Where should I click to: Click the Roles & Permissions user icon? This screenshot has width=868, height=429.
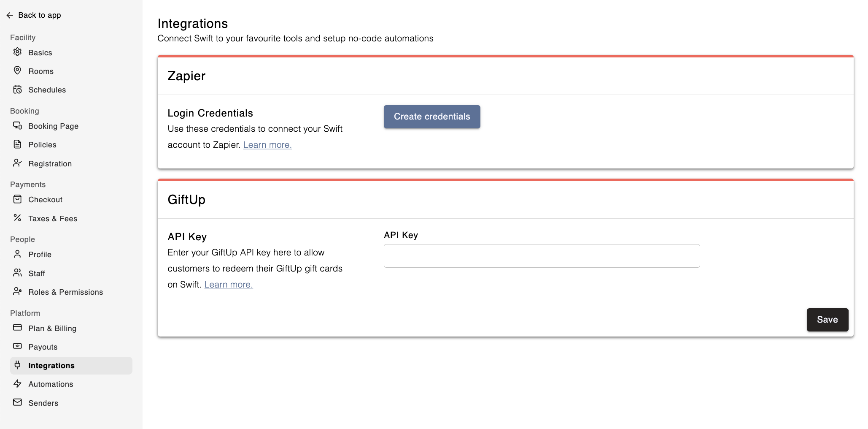(17, 291)
